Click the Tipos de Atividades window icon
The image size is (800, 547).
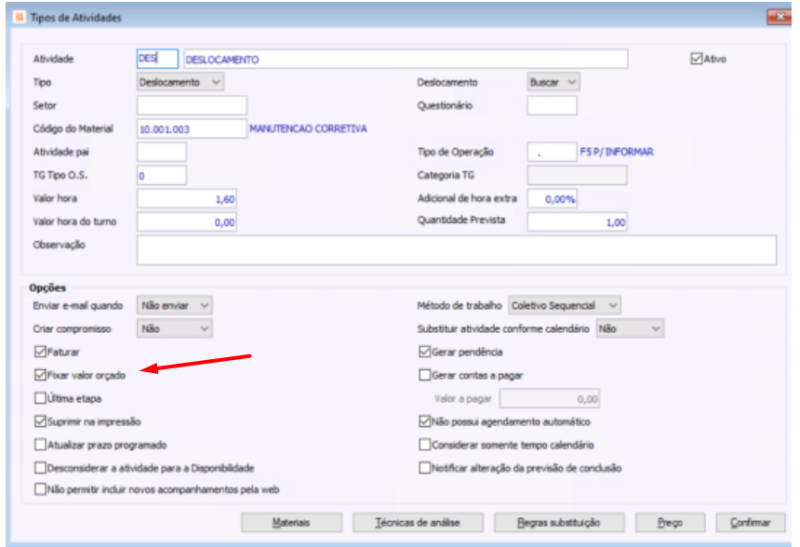pos(20,17)
